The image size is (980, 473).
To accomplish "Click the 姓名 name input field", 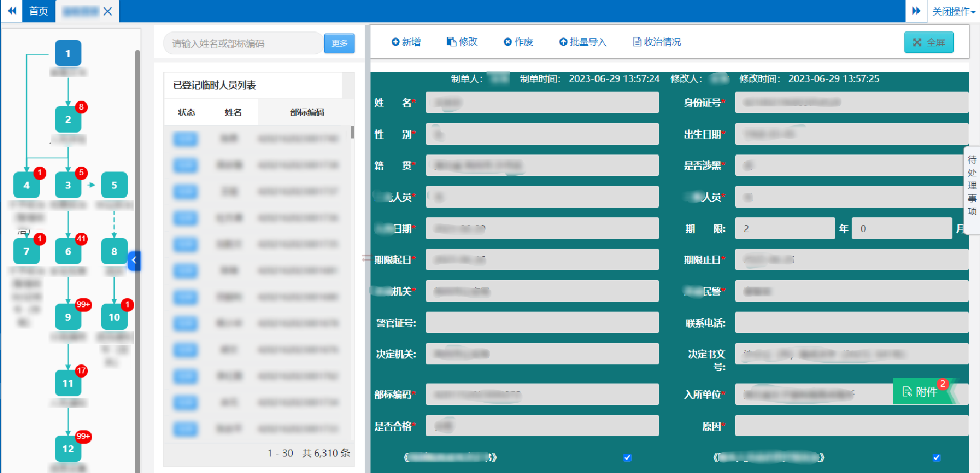I will coord(542,102).
